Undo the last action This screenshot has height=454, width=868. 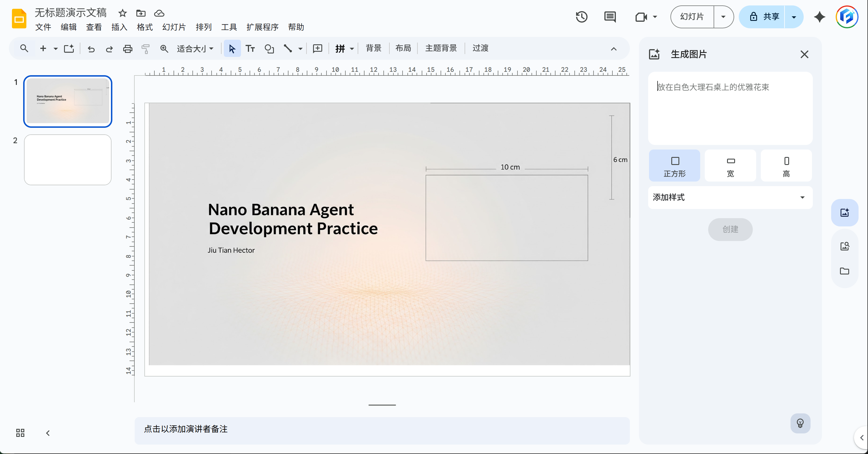click(x=91, y=49)
